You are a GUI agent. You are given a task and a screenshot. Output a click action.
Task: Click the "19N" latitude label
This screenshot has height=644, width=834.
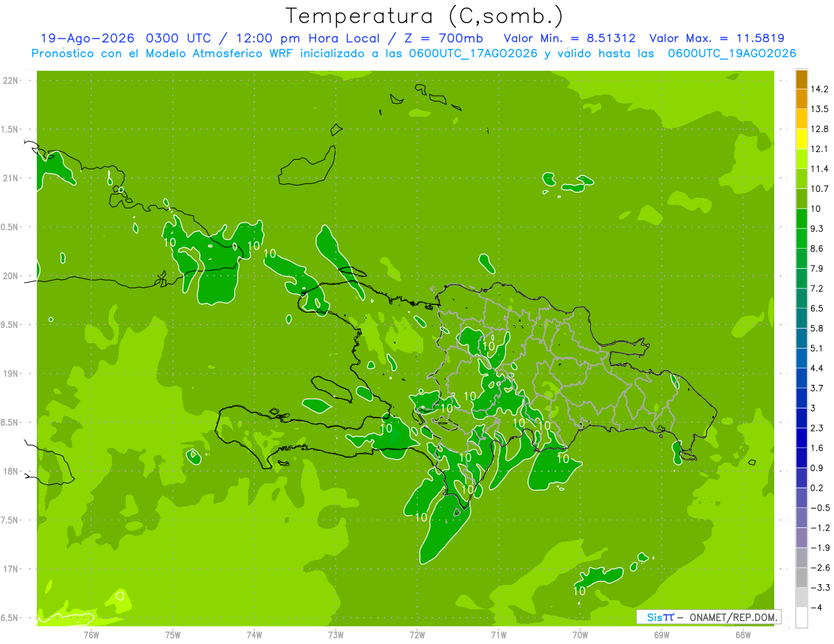10,374
